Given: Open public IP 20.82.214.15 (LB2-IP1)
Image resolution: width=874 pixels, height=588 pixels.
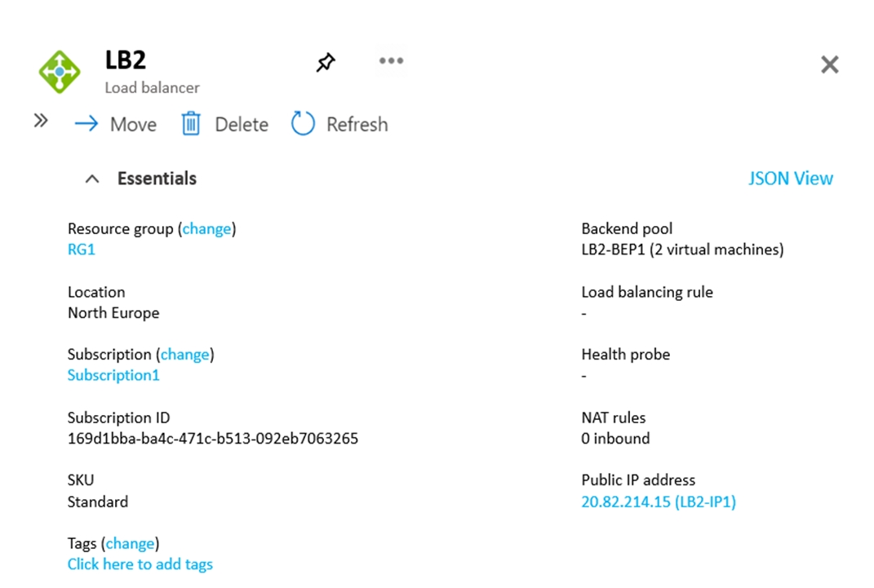Looking at the screenshot, I should point(659,502).
